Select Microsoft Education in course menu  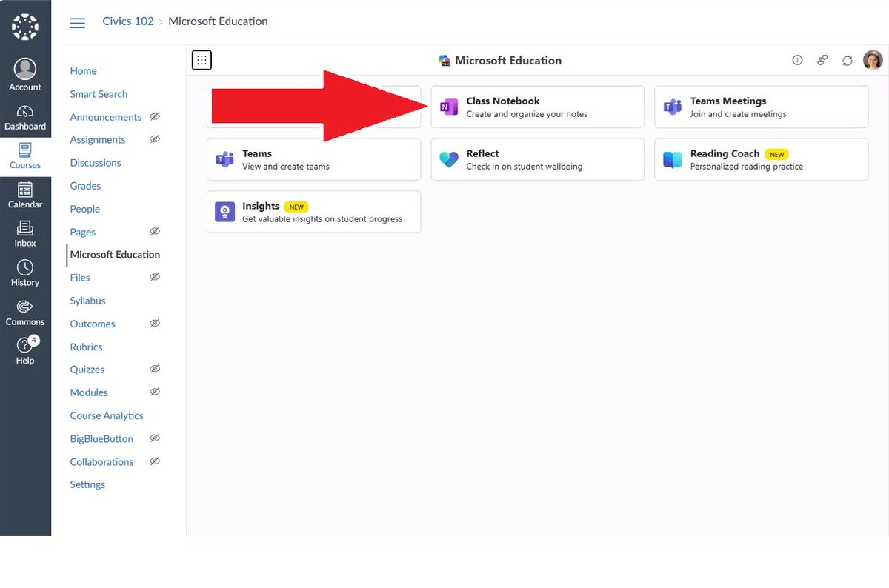[x=115, y=255]
